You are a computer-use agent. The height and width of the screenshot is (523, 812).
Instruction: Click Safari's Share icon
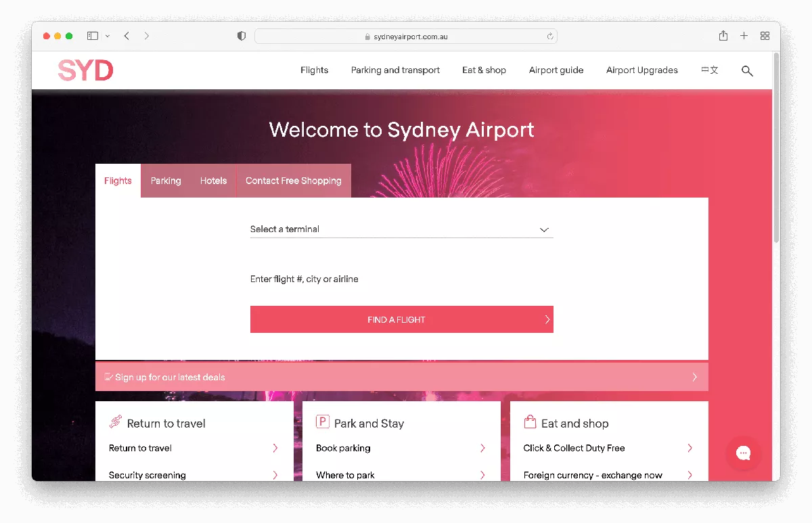[723, 36]
